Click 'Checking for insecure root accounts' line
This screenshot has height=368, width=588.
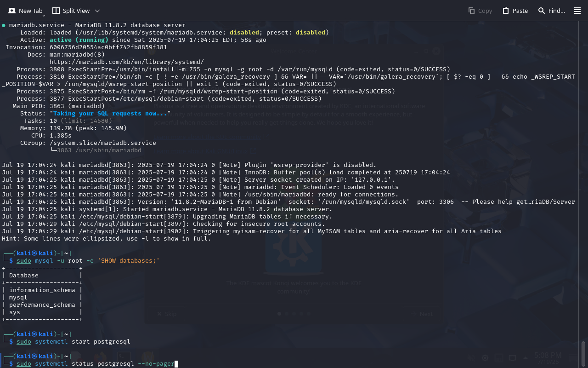pyautogui.click(x=164, y=224)
